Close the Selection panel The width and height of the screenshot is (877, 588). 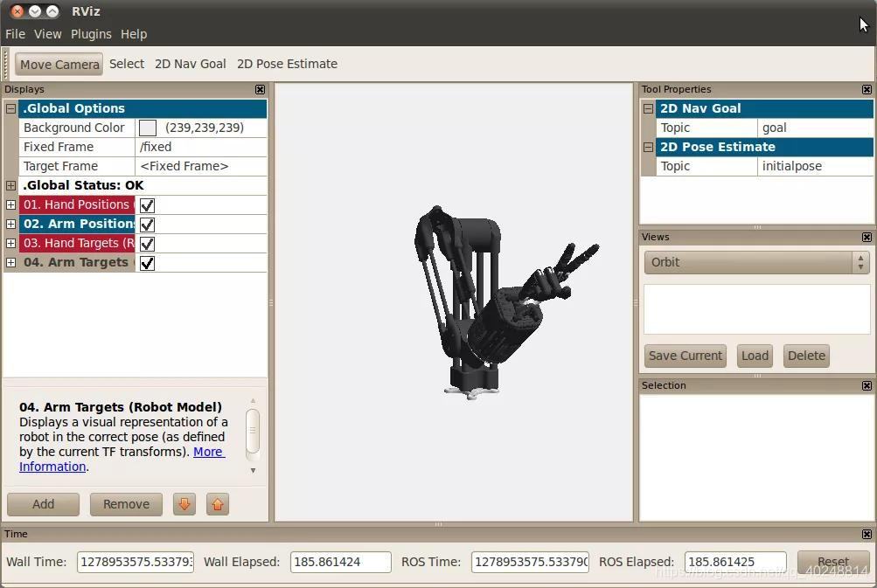pos(867,385)
